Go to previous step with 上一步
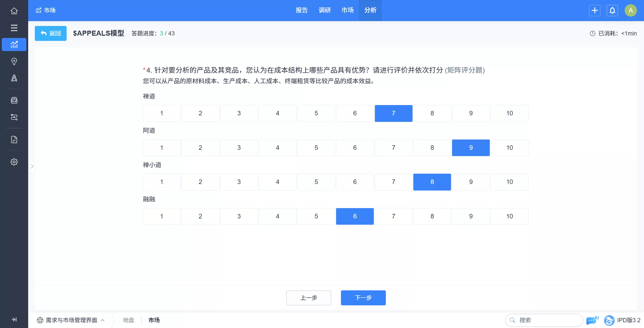This screenshot has height=328, width=644. click(309, 298)
